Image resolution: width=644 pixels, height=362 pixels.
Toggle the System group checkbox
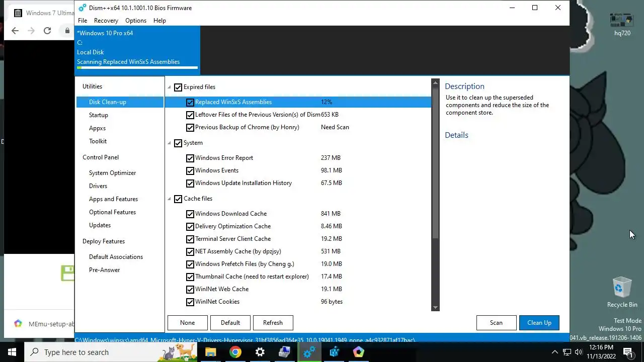[x=178, y=143]
